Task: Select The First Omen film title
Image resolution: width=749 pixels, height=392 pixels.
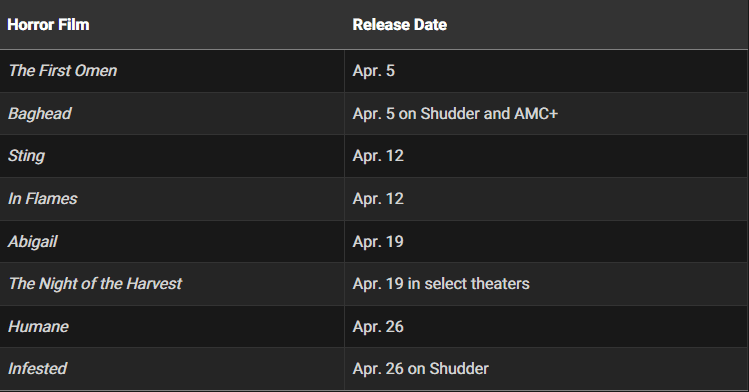Action: [63, 71]
